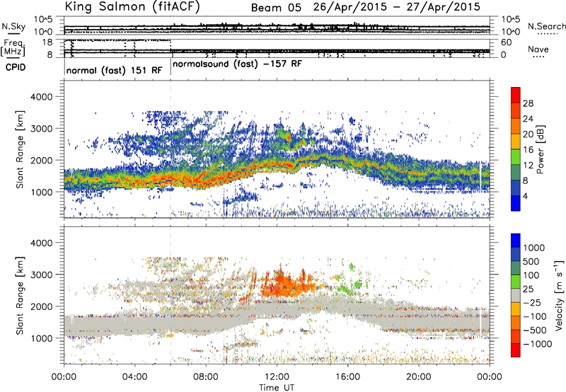The width and height of the screenshot is (566, 392).
Task: Click the '12:00' time axis label
Action: (x=277, y=377)
